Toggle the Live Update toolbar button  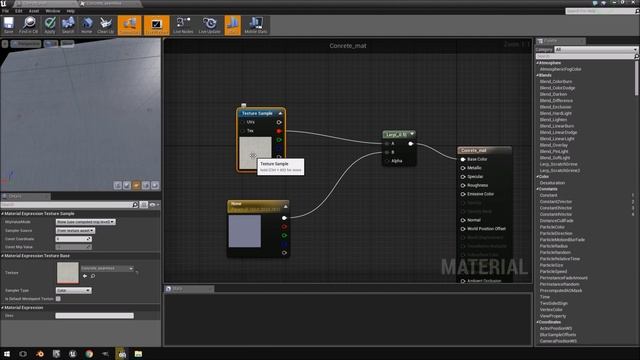tap(209, 25)
